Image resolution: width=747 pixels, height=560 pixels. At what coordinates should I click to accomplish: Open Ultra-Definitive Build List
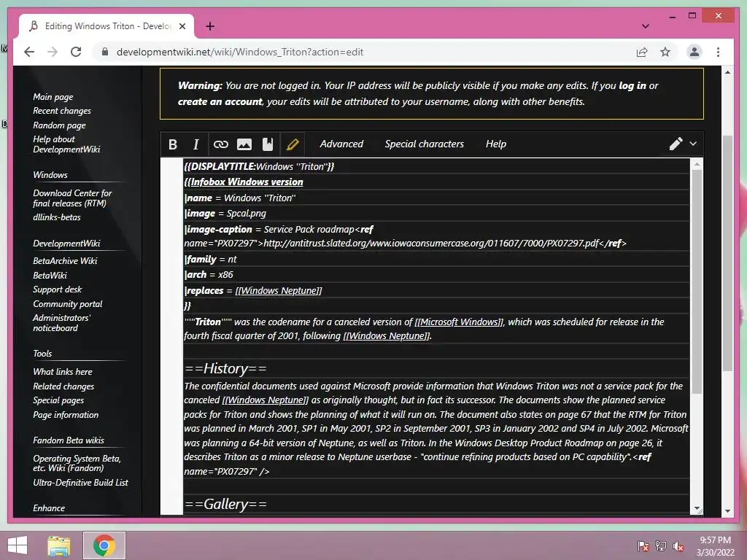pos(80,483)
